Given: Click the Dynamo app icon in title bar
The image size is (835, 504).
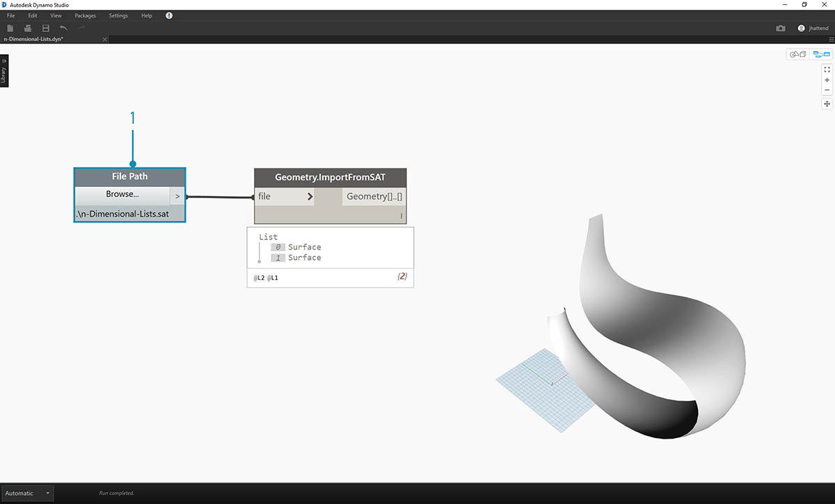Looking at the screenshot, I should [4, 4].
